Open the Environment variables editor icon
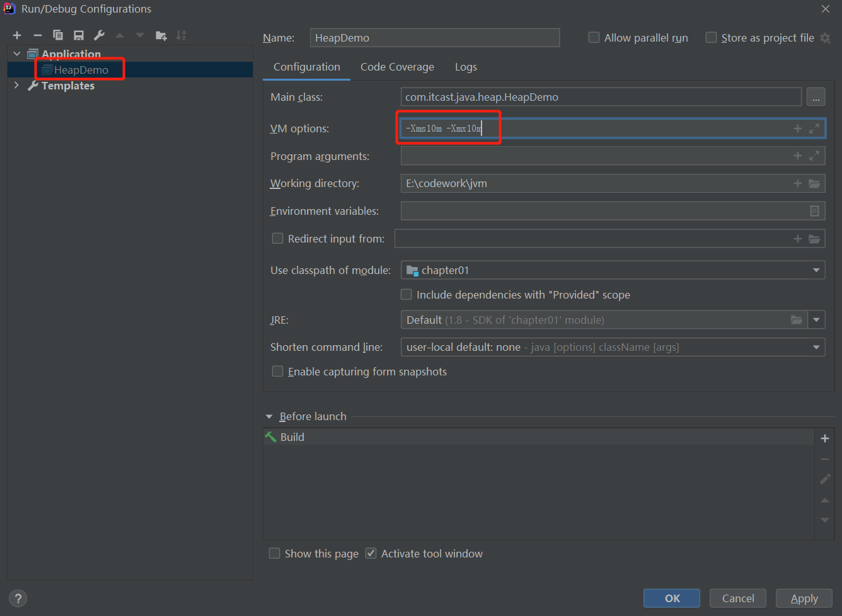 pos(814,211)
